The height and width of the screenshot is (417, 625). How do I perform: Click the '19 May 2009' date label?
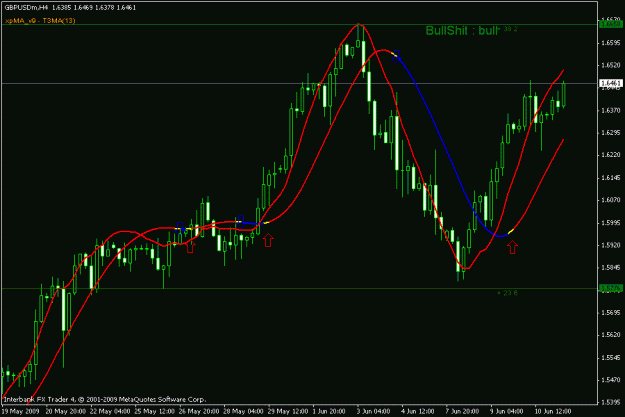coord(22,411)
